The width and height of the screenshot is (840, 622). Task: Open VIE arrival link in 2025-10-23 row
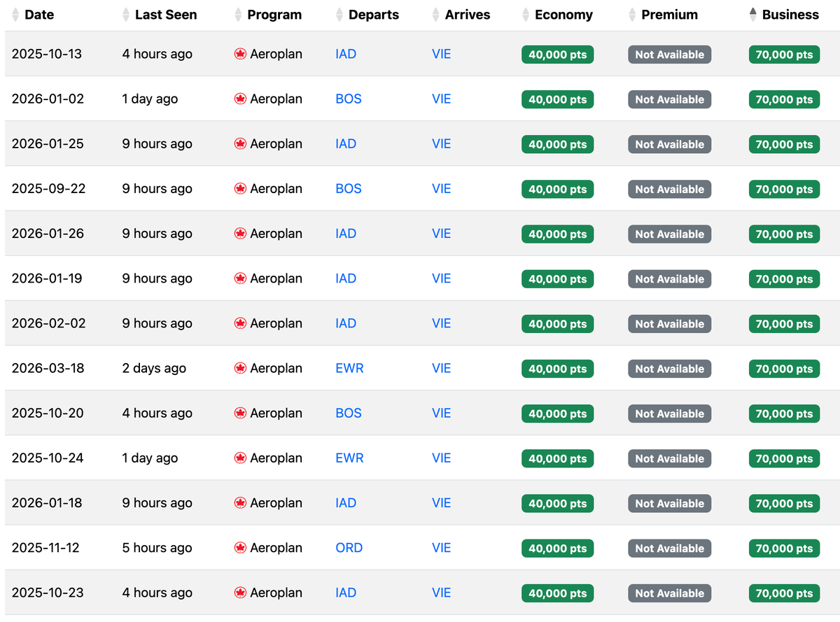pyautogui.click(x=441, y=593)
